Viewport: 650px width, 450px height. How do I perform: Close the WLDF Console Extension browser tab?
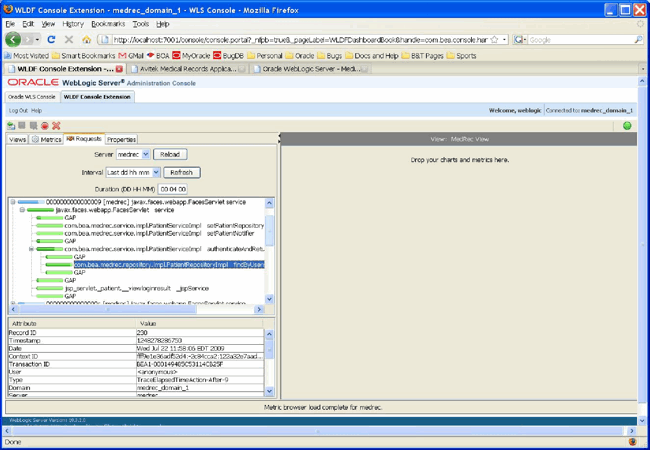tap(119, 69)
